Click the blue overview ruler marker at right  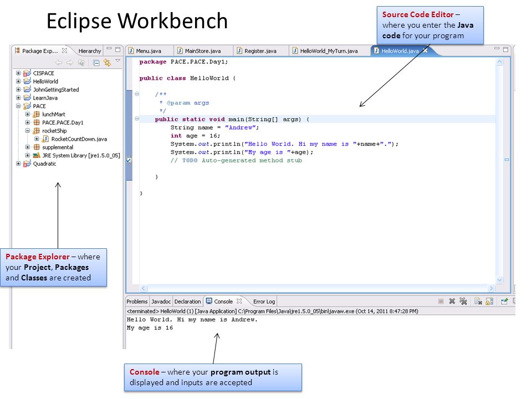(x=507, y=160)
